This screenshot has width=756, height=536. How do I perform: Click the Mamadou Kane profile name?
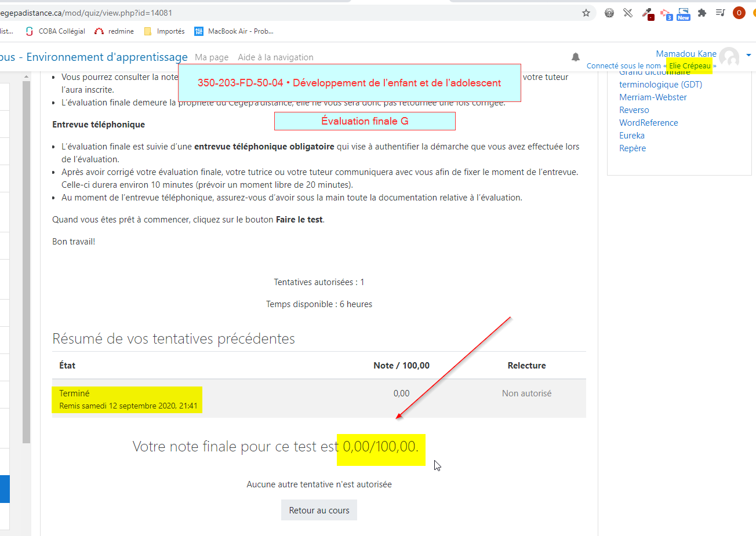(x=686, y=54)
